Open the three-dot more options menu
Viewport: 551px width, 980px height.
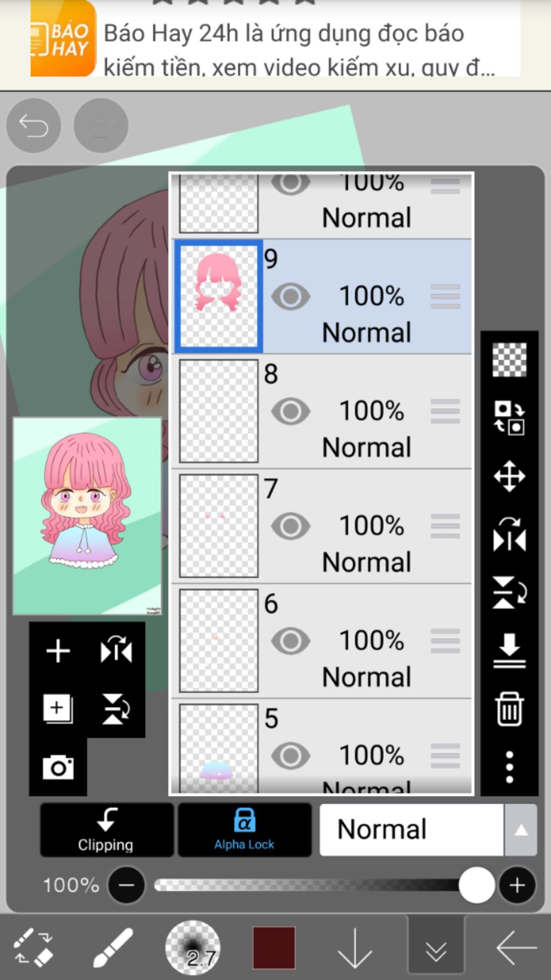pyautogui.click(x=509, y=767)
